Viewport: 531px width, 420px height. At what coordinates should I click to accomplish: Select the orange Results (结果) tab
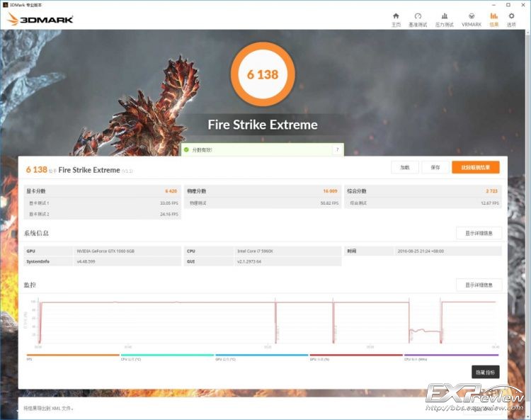[x=494, y=20]
